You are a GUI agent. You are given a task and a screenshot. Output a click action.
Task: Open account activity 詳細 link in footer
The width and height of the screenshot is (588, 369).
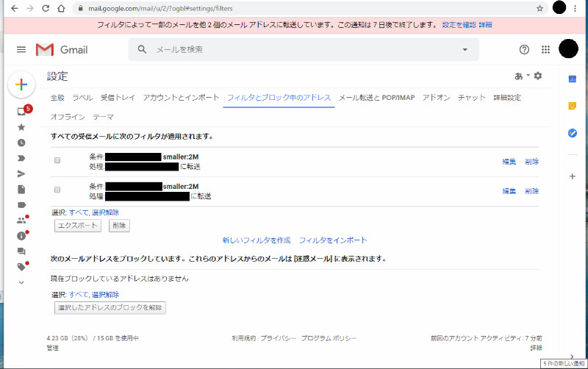point(537,348)
